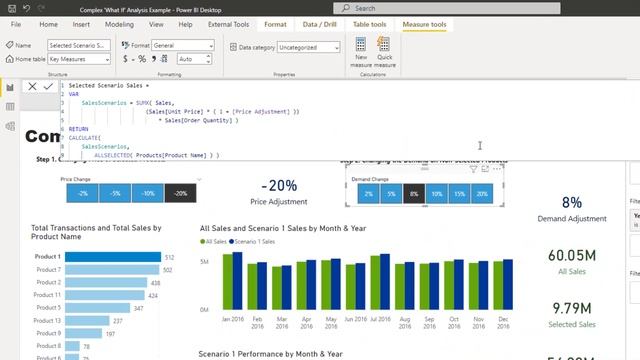
Task: Cancel the formula edit with X icon
Action: click(32, 86)
